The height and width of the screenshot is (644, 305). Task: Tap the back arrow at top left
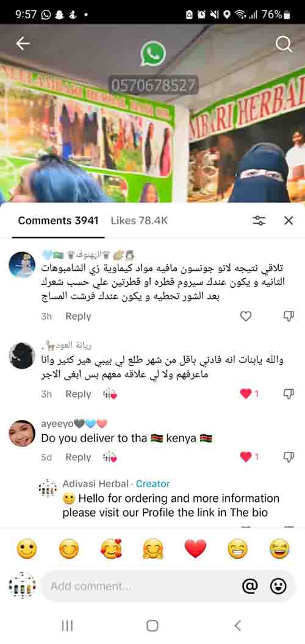pyautogui.click(x=23, y=43)
